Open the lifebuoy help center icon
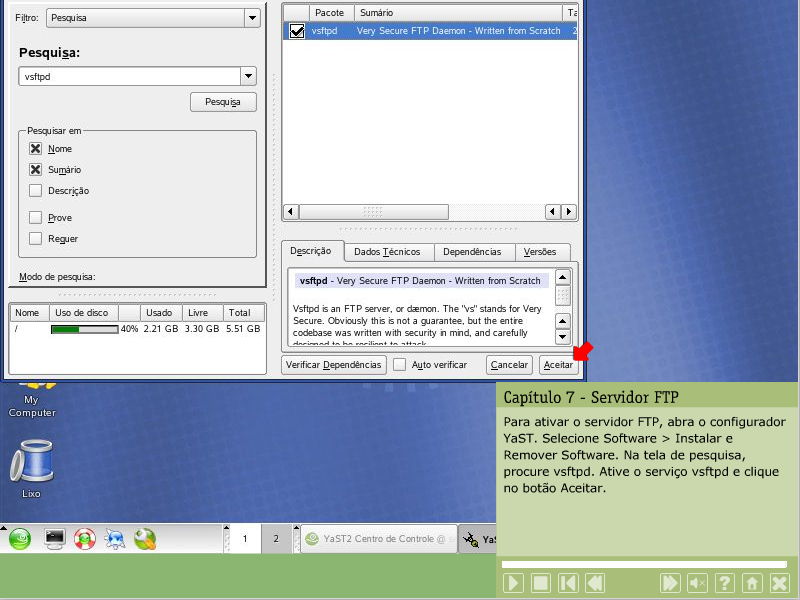This screenshot has height=600, width=800. click(85, 539)
